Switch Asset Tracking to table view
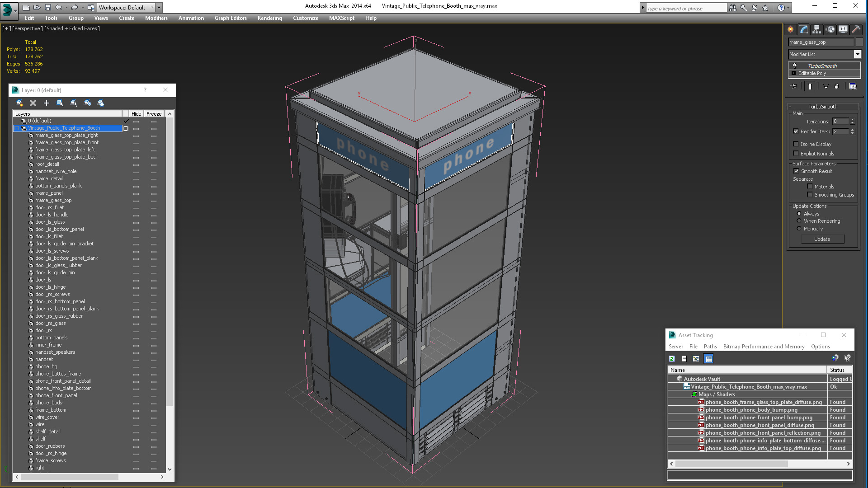Image resolution: width=868 pixels, height=488 pixels. click(708, 359)
